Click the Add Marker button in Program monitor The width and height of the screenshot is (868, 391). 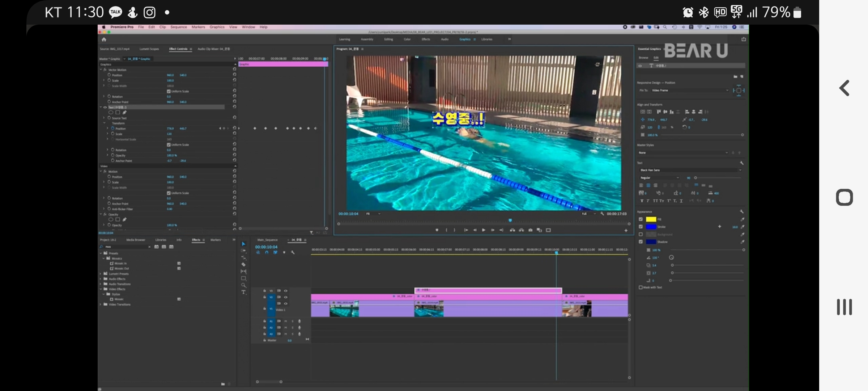click(x=437, y=230)
